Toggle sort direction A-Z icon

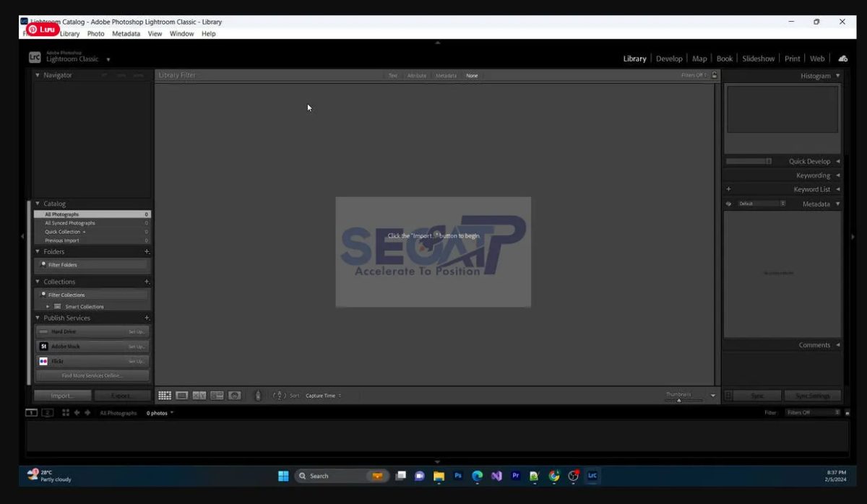click(x=279, y=396)
